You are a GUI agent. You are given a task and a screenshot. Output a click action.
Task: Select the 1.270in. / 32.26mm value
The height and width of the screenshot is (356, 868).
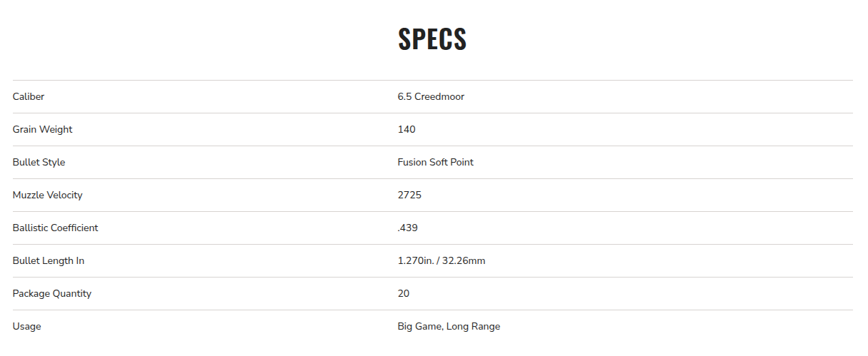[x=441, y=261]
